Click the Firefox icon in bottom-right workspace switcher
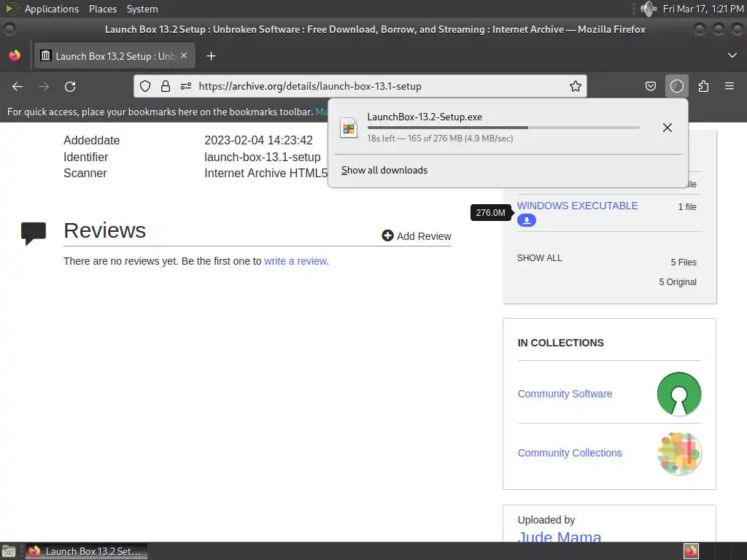This screenshot has height=560, width=747. point(691,551)
